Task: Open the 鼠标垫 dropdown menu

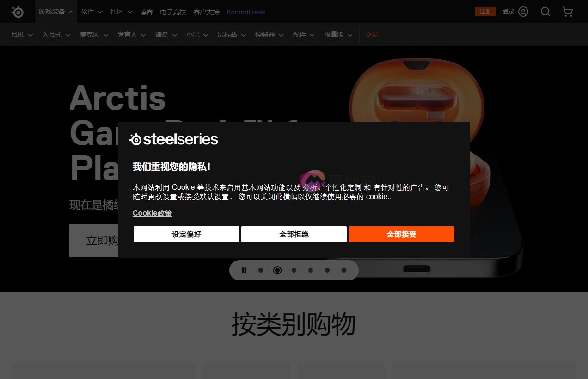Action: 231,35
